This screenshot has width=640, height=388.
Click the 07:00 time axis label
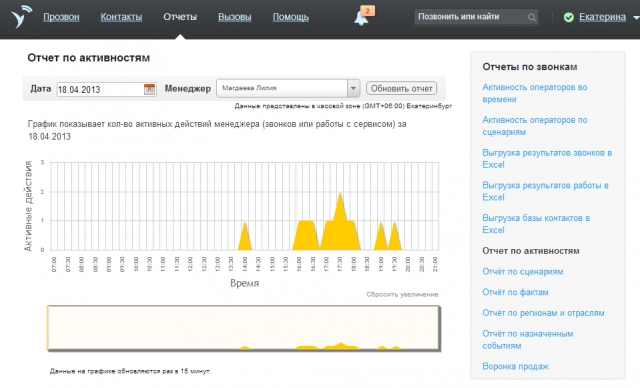pyautogui.click(x=54, y=264)
